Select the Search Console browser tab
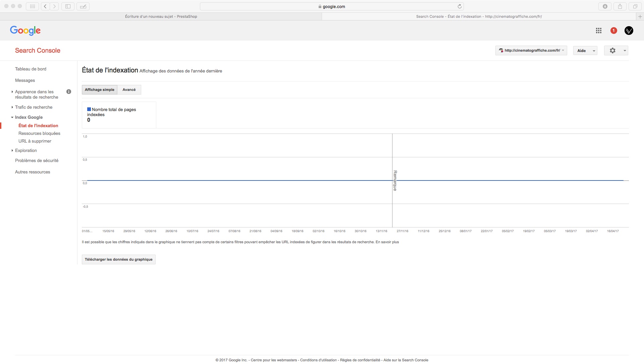 479,16
